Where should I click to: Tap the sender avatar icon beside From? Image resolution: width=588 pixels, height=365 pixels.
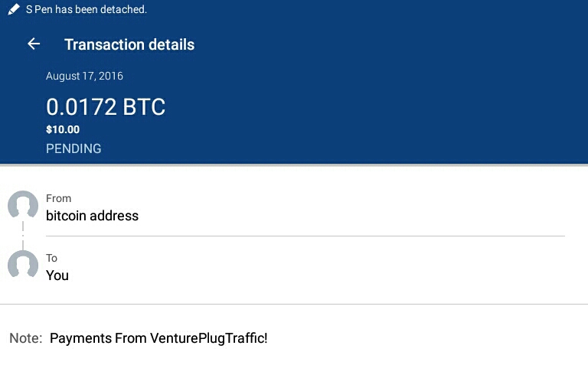[23, 206]
